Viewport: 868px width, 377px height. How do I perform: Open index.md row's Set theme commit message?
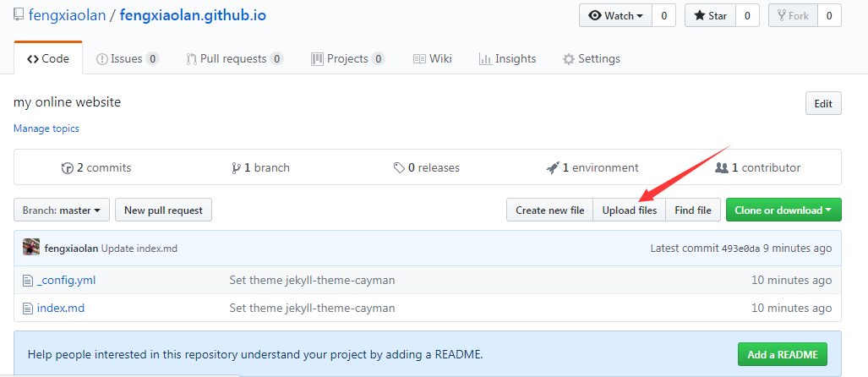(312, 308)
